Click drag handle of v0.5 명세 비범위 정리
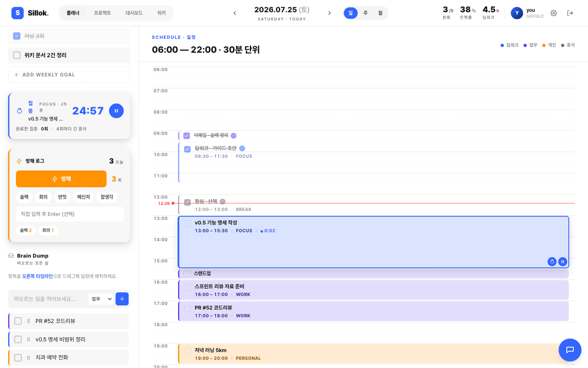The width and height of the screenshot is (588, 368). coord(29,339)
